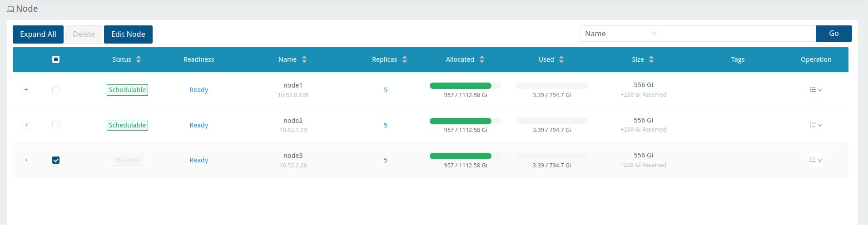Focus the search text input field
868x225 pixels.
[739, 34]
